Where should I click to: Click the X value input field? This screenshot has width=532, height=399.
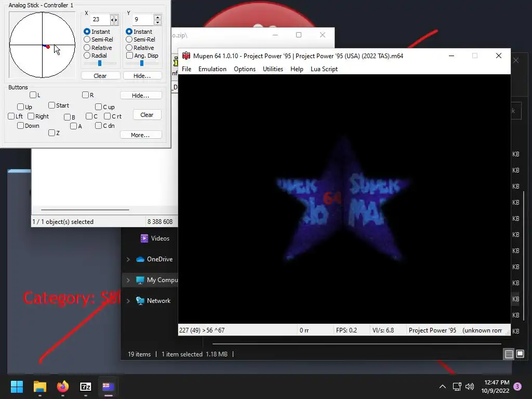coord(100,19)
